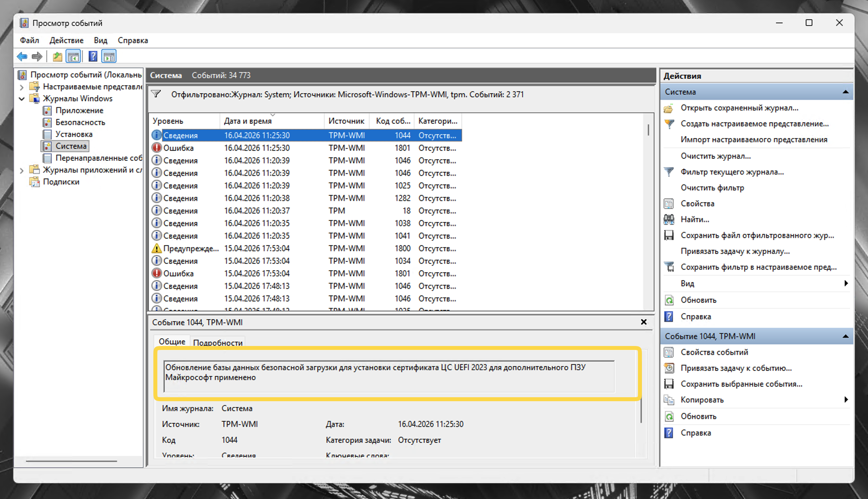
Task: Open Фильтр текущего журнала in actions
Action: point(732,172)
